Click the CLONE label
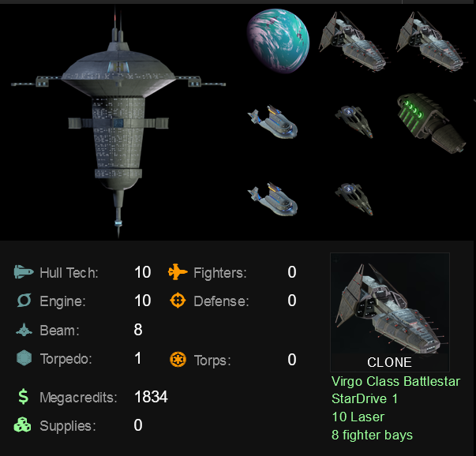Image resolution: width=476 pixels, height=456 pixels. 389,362
